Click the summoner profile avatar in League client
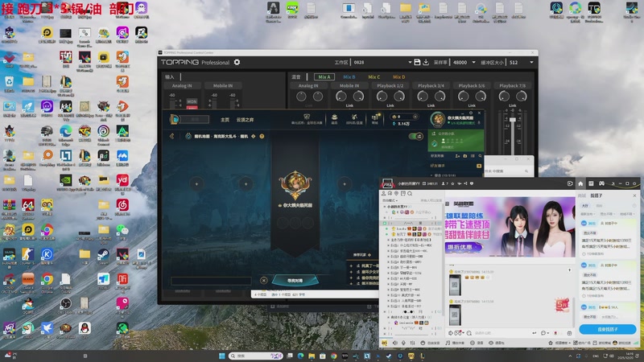This screenshot has height=362, width=644. point(438,119)
